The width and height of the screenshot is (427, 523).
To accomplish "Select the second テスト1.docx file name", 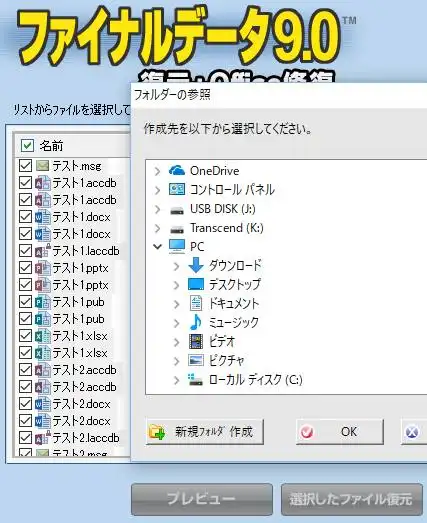I will 81,234.
